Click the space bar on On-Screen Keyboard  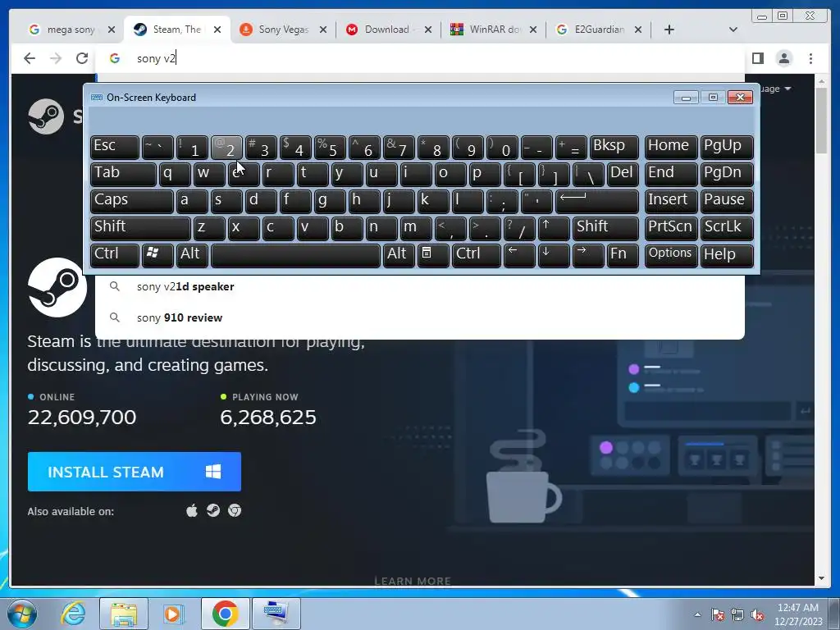tap(295, 255)
